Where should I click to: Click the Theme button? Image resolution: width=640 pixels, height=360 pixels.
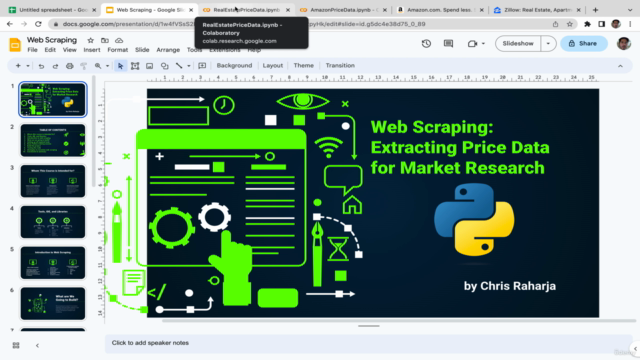[x=304, y=66]
